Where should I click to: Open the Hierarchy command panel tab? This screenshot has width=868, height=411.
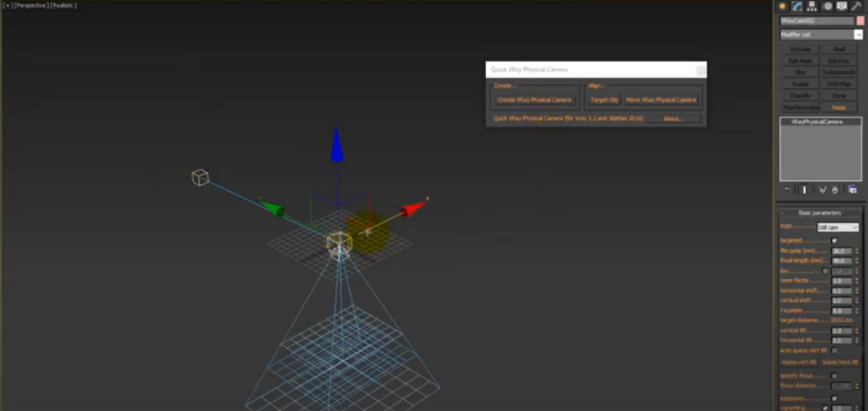click(x=812, y=6)
